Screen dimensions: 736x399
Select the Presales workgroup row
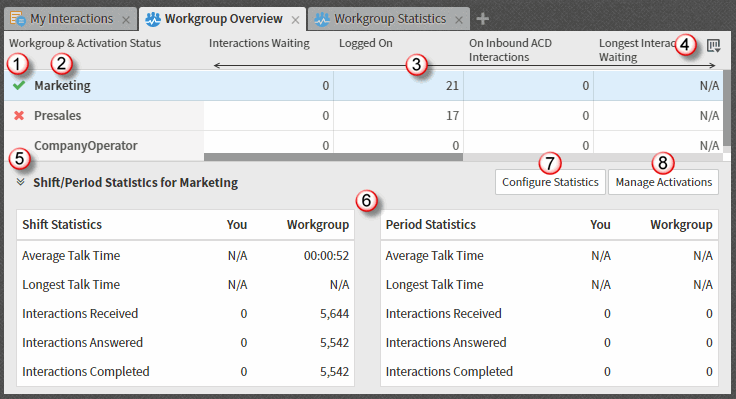pos(364,115)
